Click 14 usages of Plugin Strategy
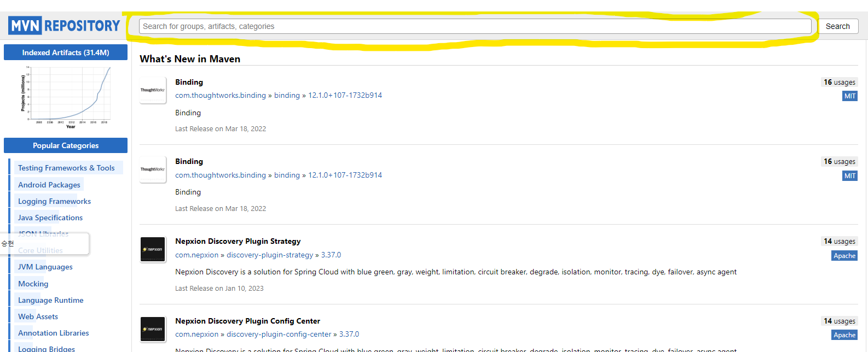Screen dimensions: 868x352 pos(840,241)
